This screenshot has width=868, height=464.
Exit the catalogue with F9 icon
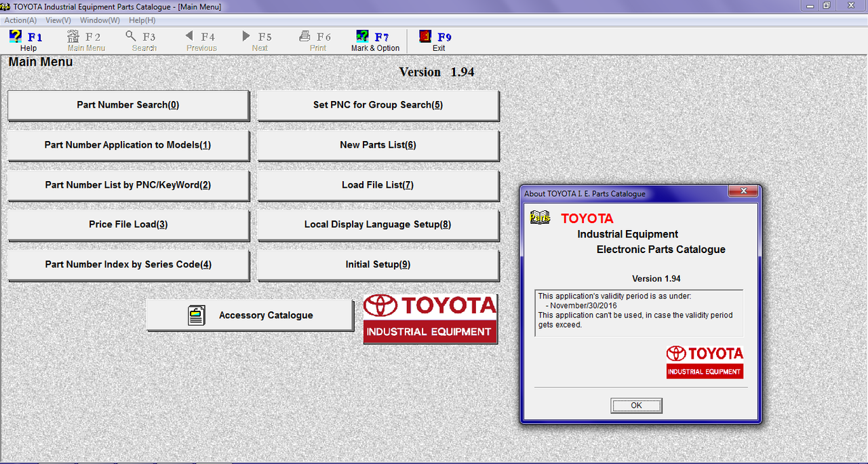coord(426,37)
